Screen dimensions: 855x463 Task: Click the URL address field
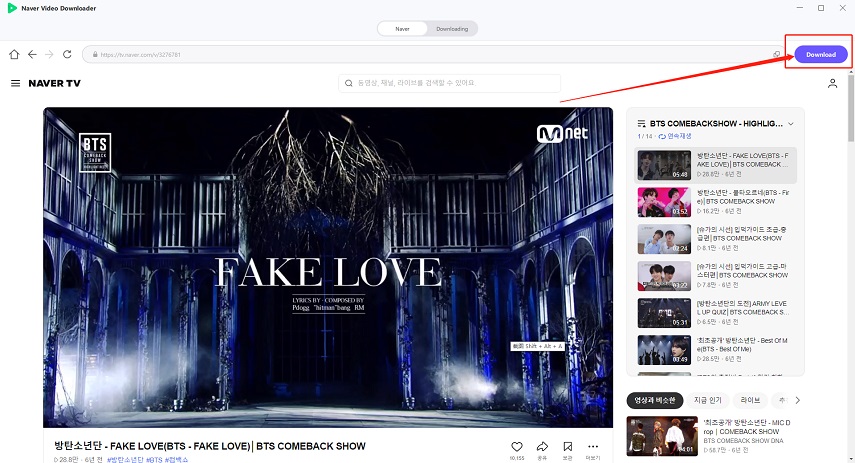pyautogui.click(x=433, y=55)
